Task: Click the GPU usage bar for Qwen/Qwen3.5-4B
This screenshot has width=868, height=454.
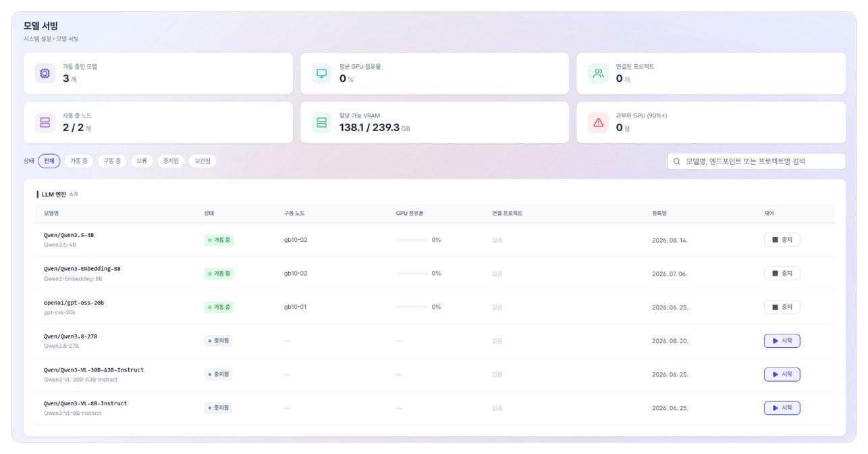Action: [412, 240]
